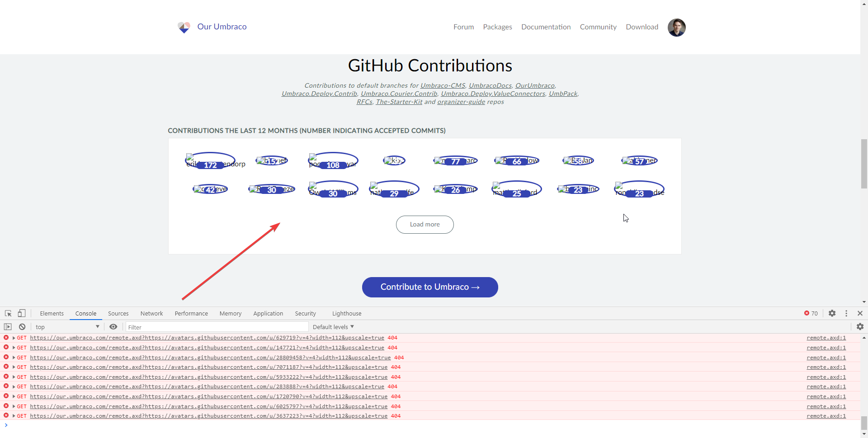Open the "Default levels" dropdown
Image resolution: width=868 pixels, height=438 pixels.
(x=333, y=326)
